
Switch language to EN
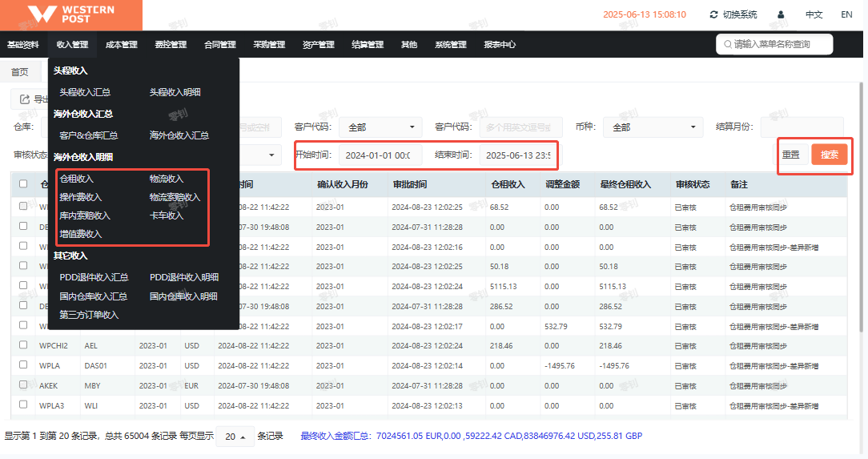tap(846, 14)
